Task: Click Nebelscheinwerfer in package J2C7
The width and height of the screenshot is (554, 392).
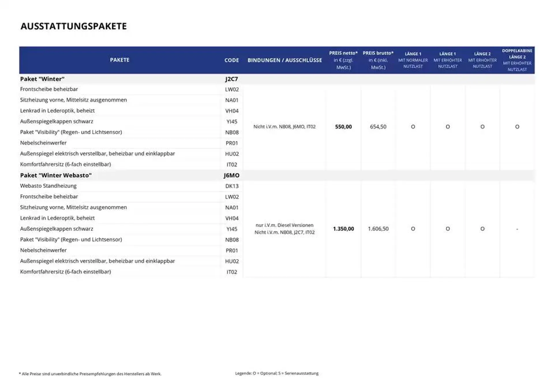Action: (x=43, y=143)
